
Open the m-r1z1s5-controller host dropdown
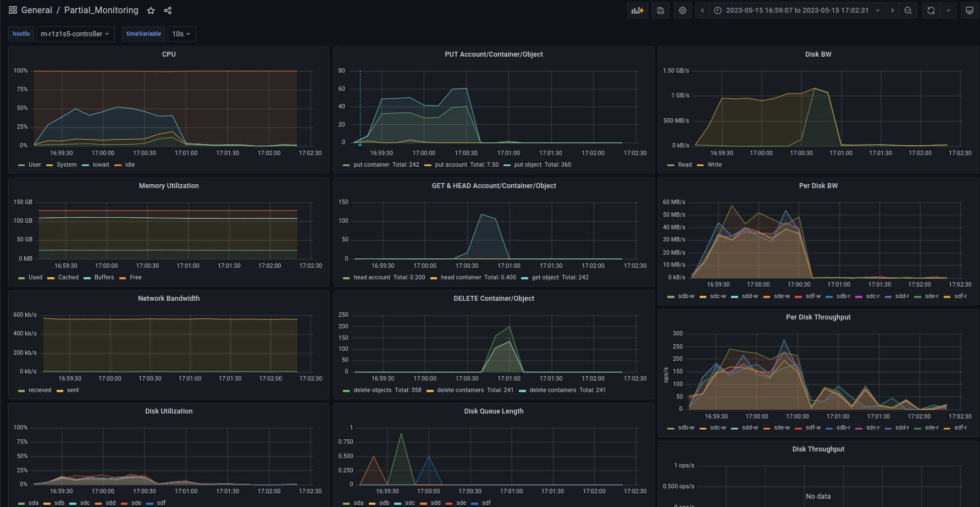75,34
